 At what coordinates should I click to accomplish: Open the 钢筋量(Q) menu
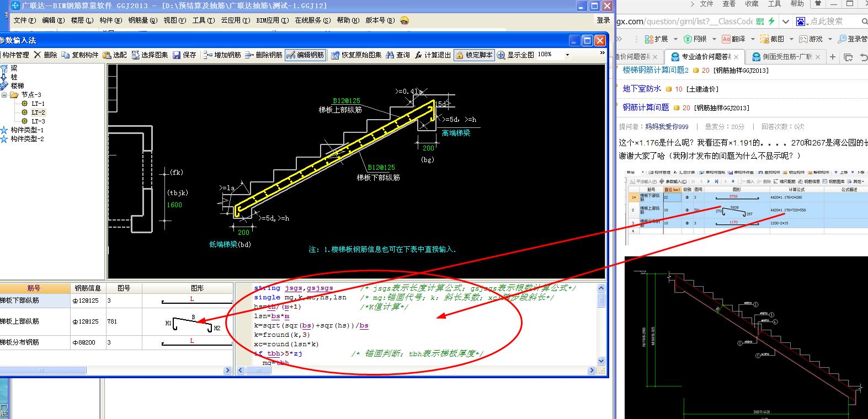(143, 20)
